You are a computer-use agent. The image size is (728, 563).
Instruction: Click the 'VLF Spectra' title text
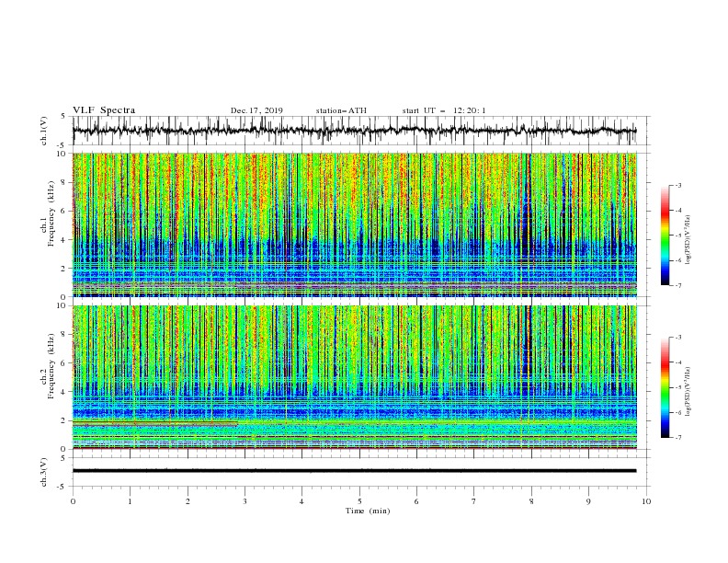tap(104, 110)
